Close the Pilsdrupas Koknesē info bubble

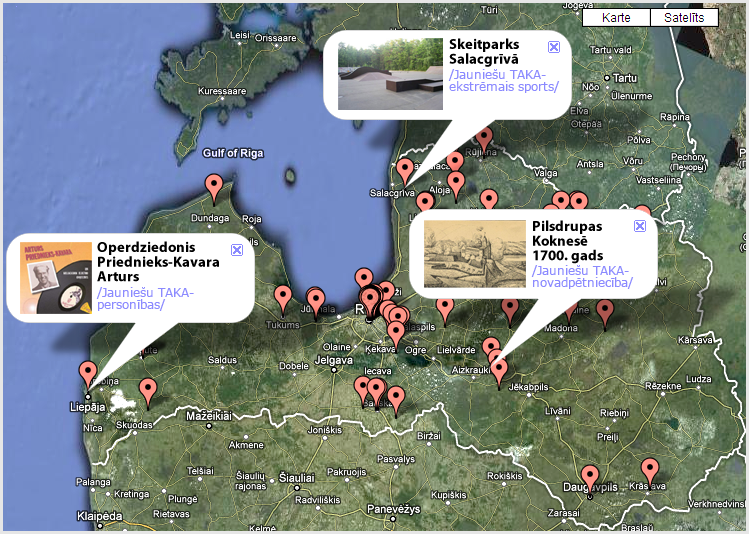(x=640, y=228)
